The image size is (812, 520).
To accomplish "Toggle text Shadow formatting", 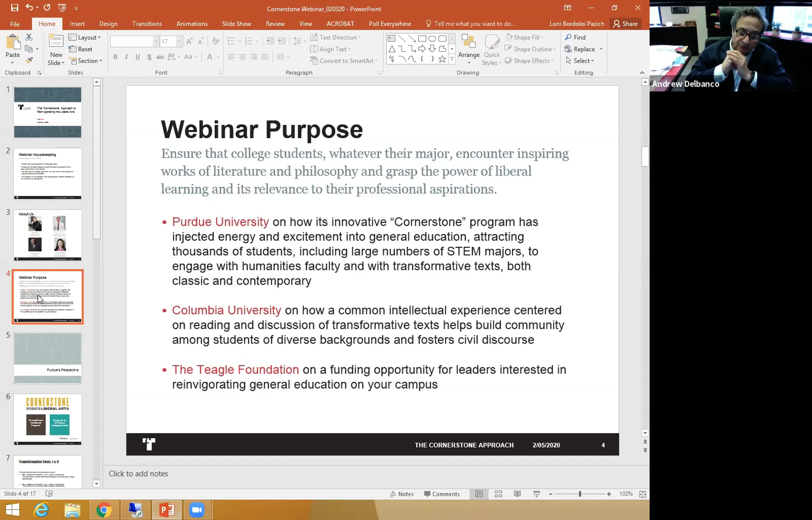I will pos(149,57).
